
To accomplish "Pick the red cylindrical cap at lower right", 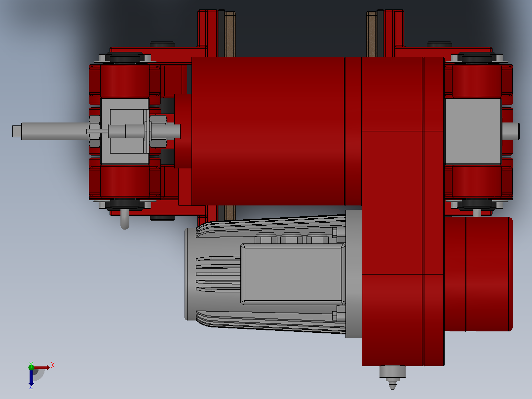I will [x=478, y=274].
